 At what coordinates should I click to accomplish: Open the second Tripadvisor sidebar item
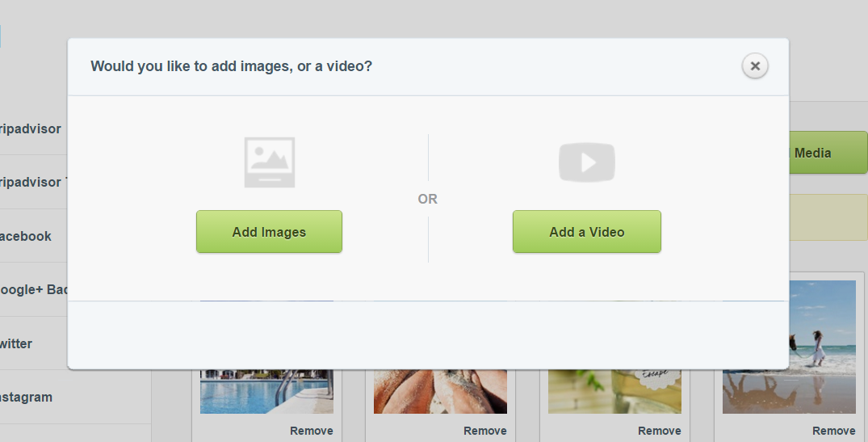pos(32,182)
